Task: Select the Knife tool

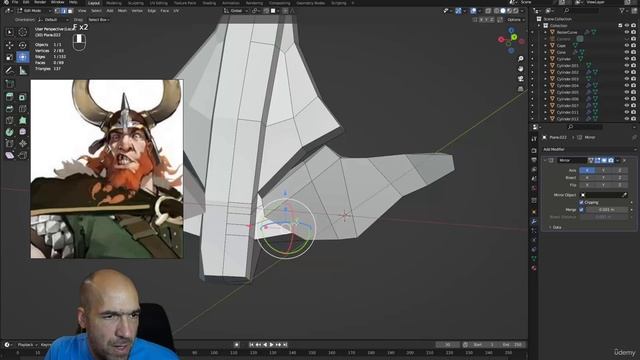Action: (x=10, y=120)
